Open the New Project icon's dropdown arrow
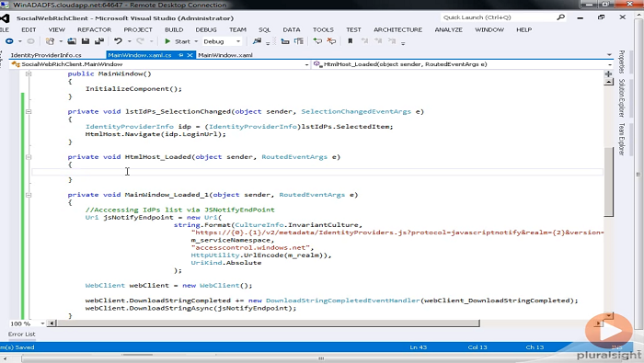 pyautogui.click(x=61, y=41)
